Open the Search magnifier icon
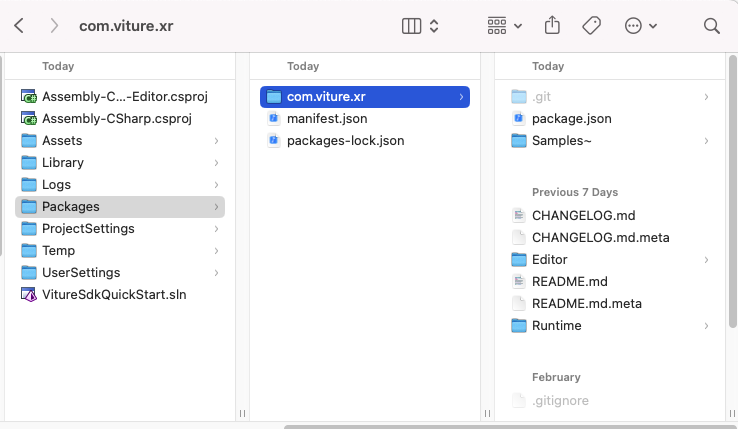Image resolution: width=738 pixels, height=429 pixels. click(712, 26)
